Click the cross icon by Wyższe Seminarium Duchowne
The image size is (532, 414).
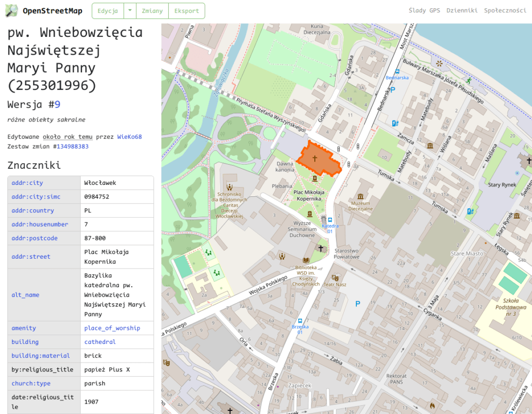[321, 248]
